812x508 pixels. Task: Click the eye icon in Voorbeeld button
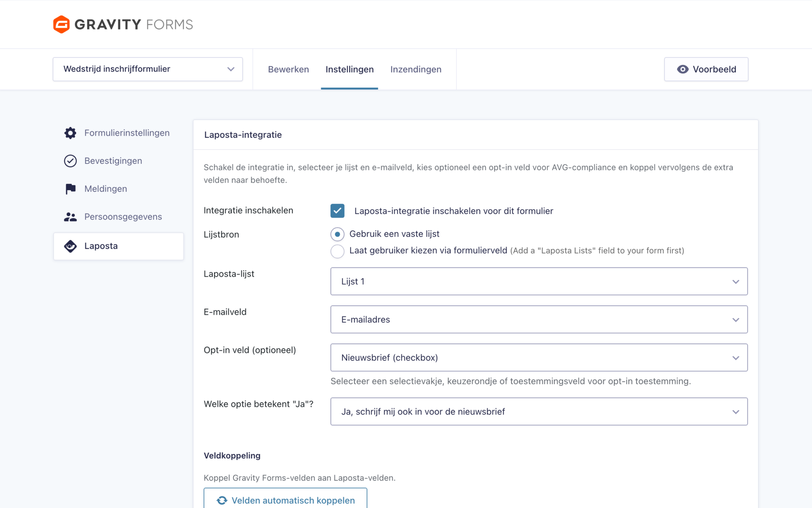pos(682,69)
